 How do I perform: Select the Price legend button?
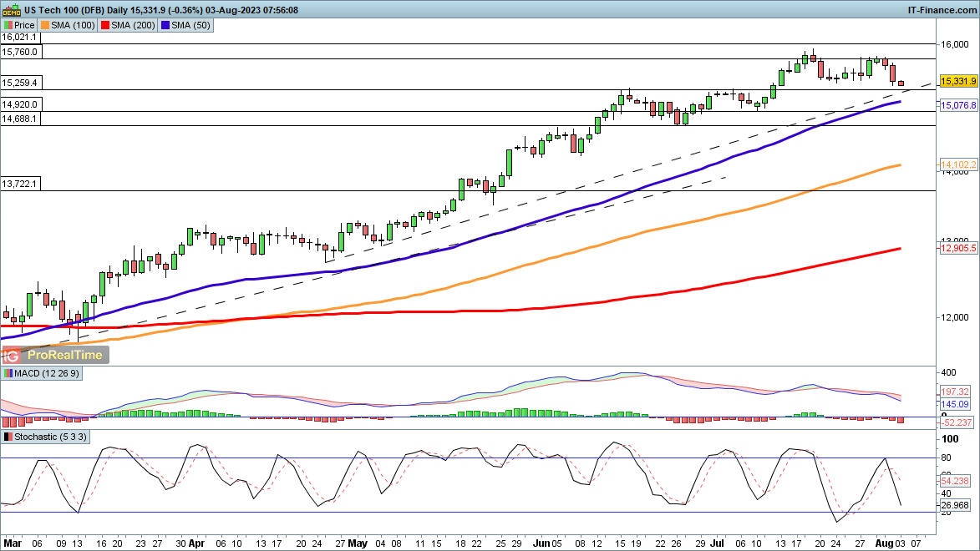19,25
